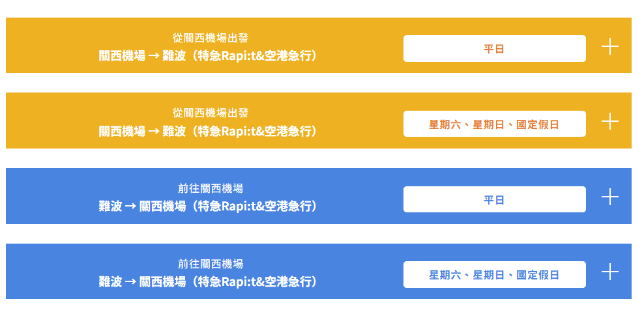The image size is (644, 312).
Task: Click plus icon on blue 星期六、星期日、國定假日 row
Action: click(609, 272)
